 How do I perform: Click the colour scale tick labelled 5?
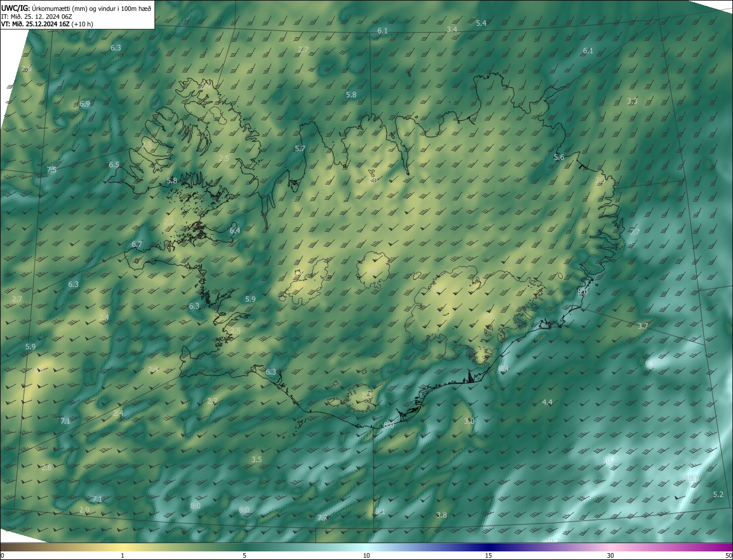pyautogui.click(x=245, y=555)
